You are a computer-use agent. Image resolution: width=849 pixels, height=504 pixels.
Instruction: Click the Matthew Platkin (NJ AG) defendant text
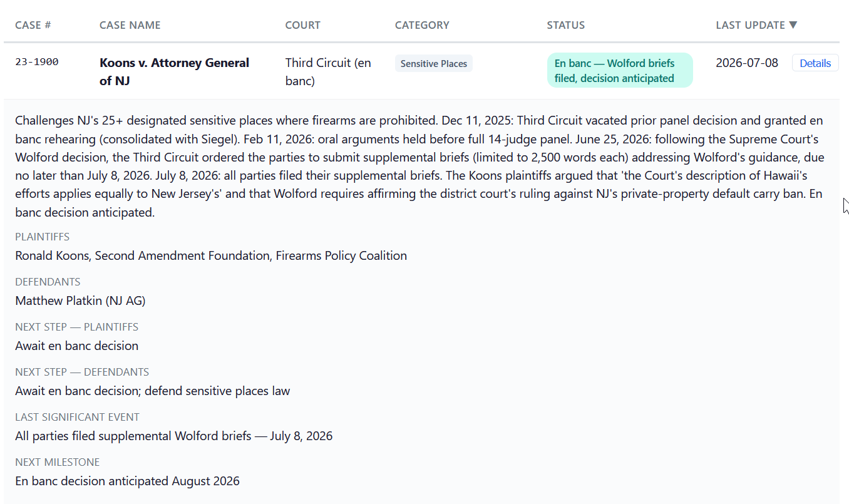(80, 301)
